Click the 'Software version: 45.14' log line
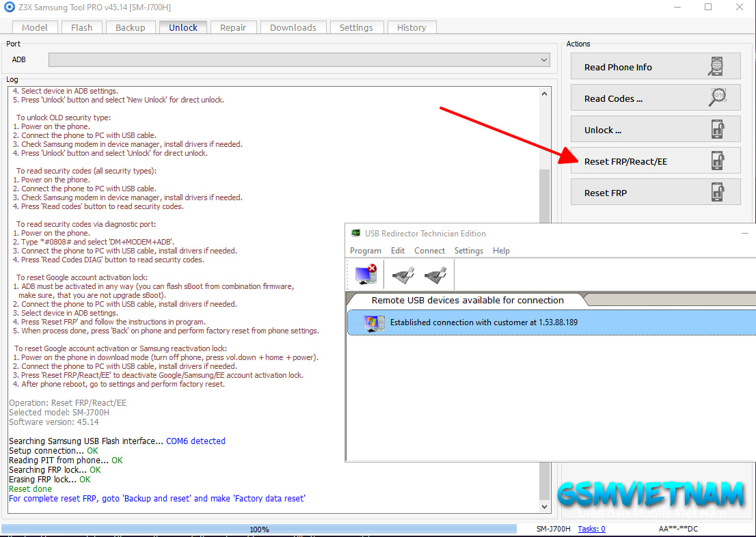The width and height of the screenshot is (756, 537). click(x=54, y=422)
